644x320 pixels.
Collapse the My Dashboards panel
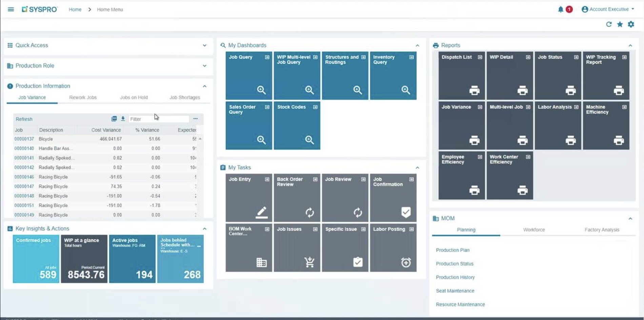[417, 45]
